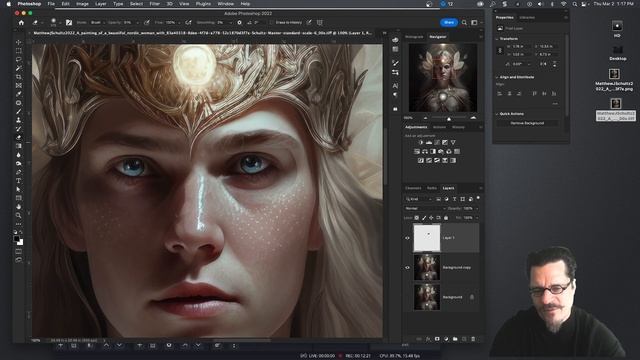Add layer style fx icon
Screen dimensions: 640x360
[428, 339]
